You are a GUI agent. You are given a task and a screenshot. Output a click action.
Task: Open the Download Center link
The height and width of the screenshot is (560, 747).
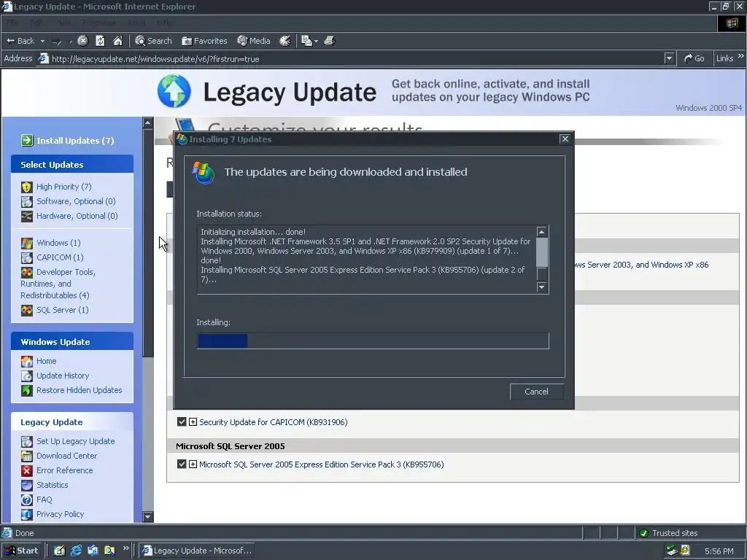[x=66, y=456]
